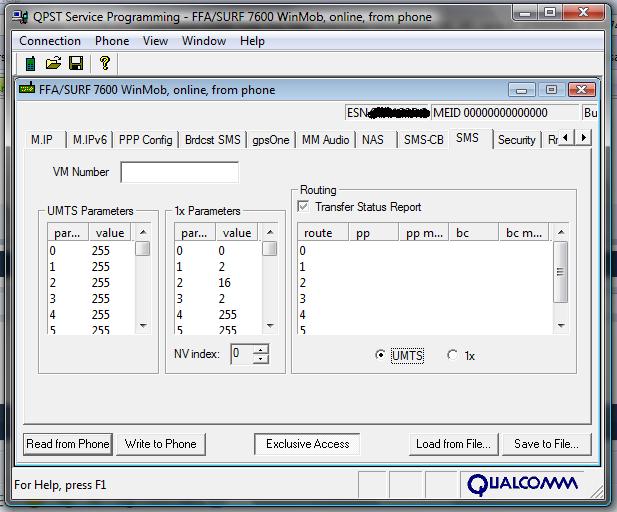
Task: Open help via question mark icon
Action: click(105, 63)
